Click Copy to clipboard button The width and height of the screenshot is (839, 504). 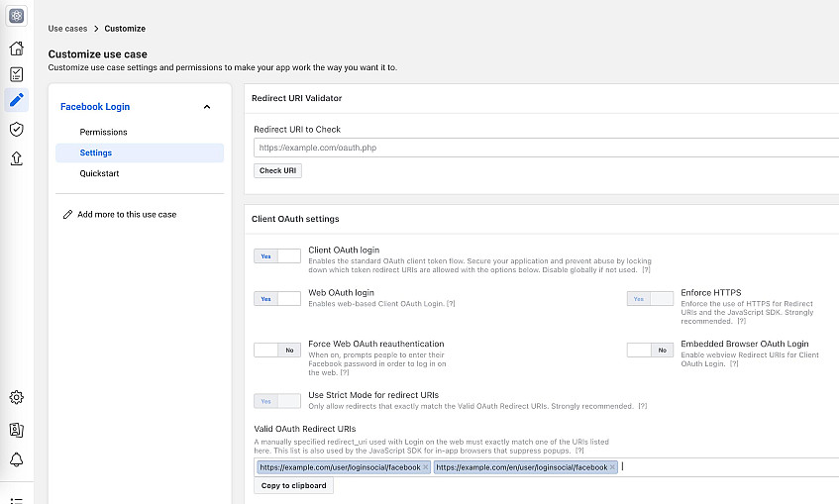(x=293, y=485)
